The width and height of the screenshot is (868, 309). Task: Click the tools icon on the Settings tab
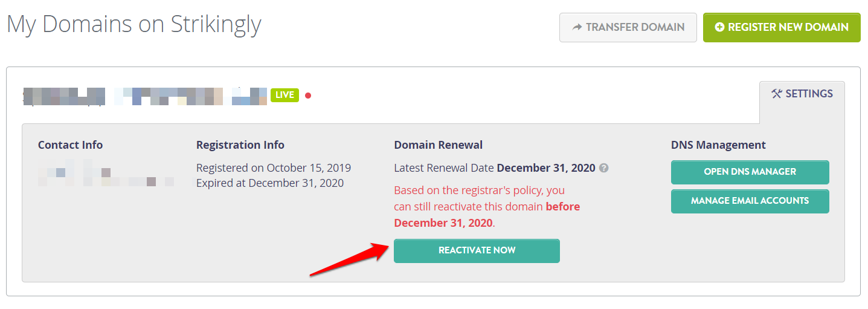tap(777, 94)
